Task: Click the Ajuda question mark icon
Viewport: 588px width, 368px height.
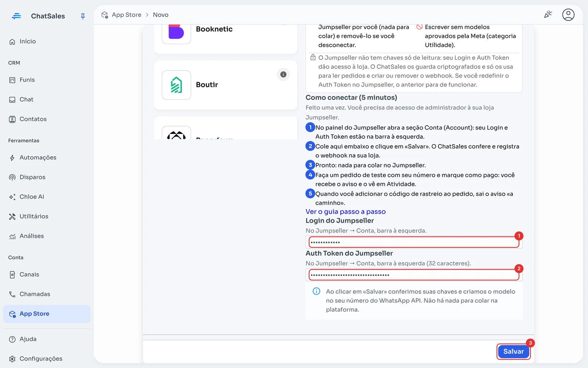Action: [12, 339]
